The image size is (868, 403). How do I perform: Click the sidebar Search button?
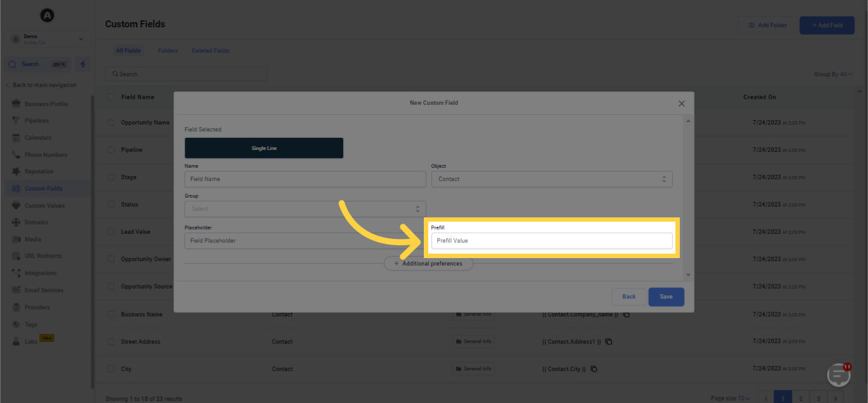pyautogui.click(x=37, y=64)
